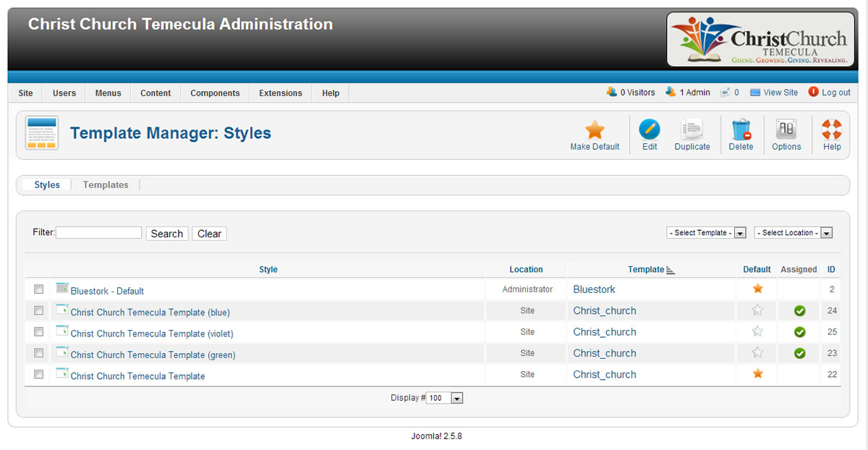Open the Components menu

coord(215,93)
